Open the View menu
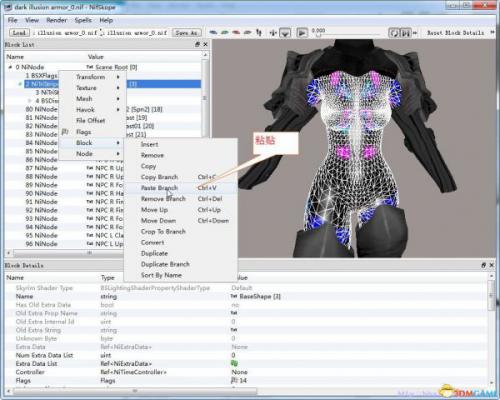This screenshot has height=400, width=500. click(32, 20)
